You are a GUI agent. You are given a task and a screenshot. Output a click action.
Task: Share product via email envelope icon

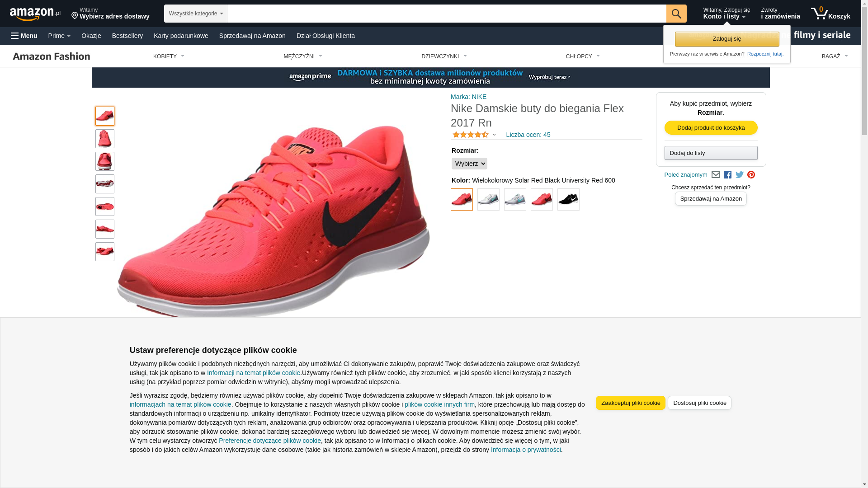point(715,175)
